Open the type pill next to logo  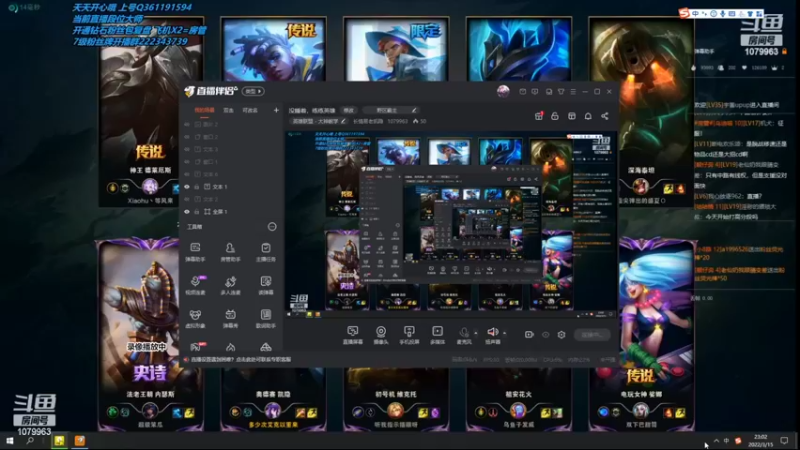[x=253, y=91]
